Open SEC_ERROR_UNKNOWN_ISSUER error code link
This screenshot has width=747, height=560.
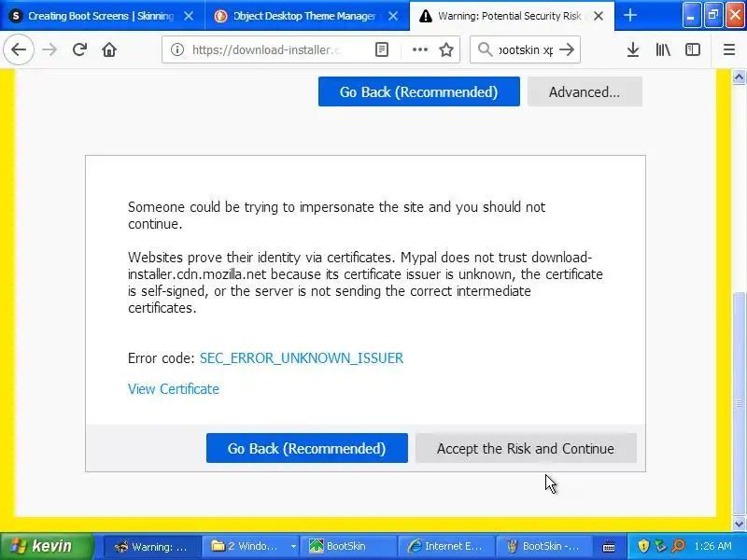tap(301, 358)
